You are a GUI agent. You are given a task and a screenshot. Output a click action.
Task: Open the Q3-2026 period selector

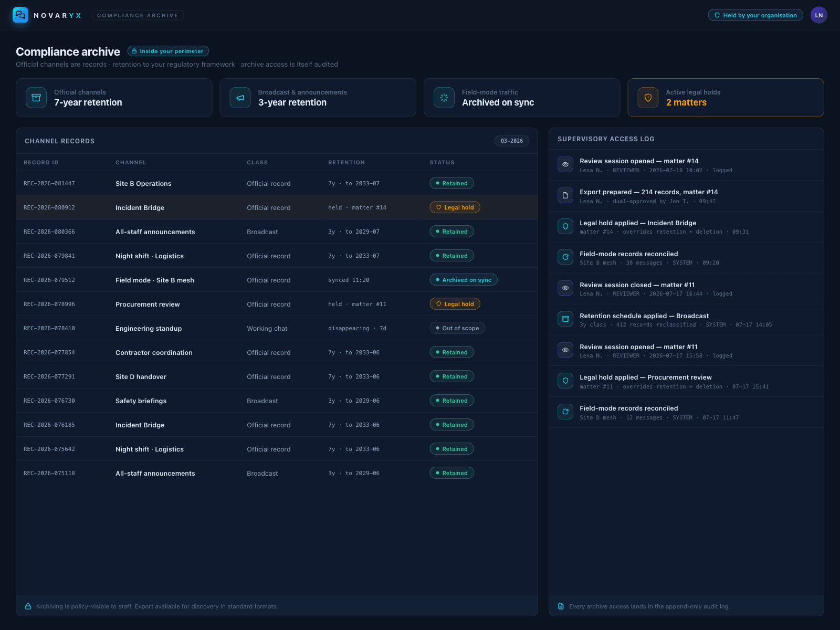pos(512,141)
